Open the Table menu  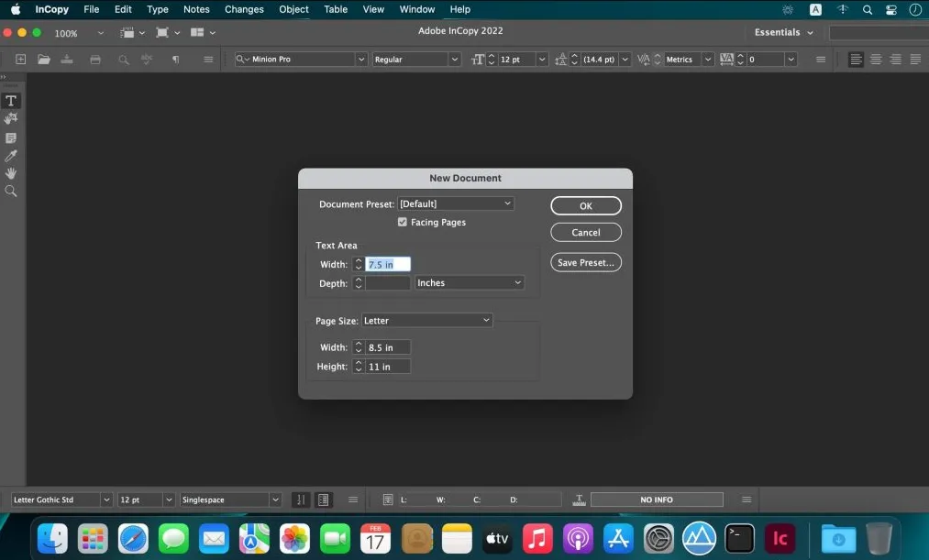pos(336,9)
